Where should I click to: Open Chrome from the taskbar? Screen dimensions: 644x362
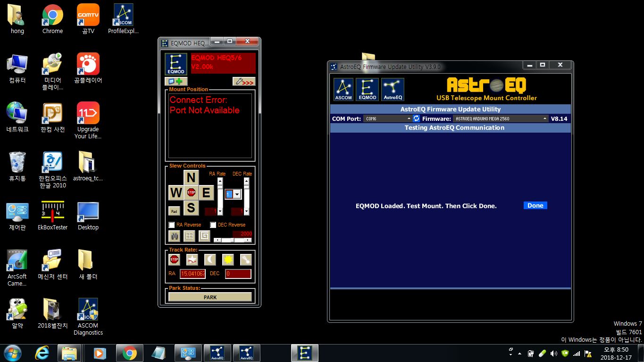(x=130, y=353)
